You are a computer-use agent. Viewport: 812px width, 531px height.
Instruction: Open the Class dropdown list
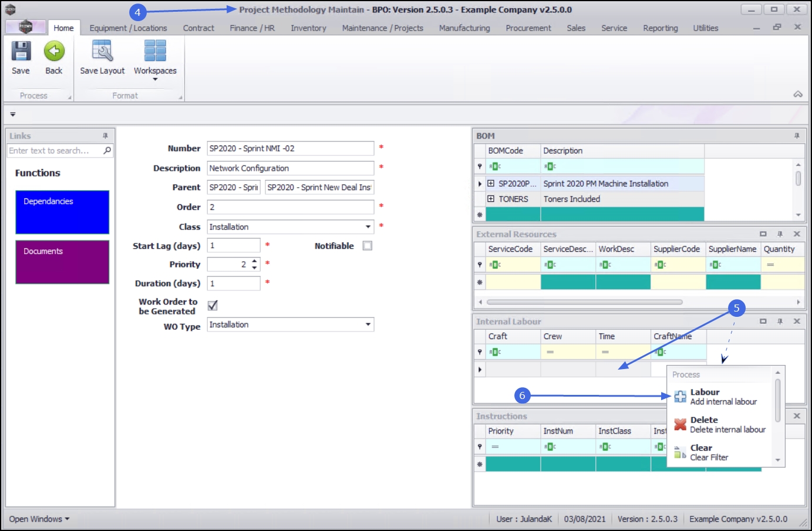pos(368,227)
